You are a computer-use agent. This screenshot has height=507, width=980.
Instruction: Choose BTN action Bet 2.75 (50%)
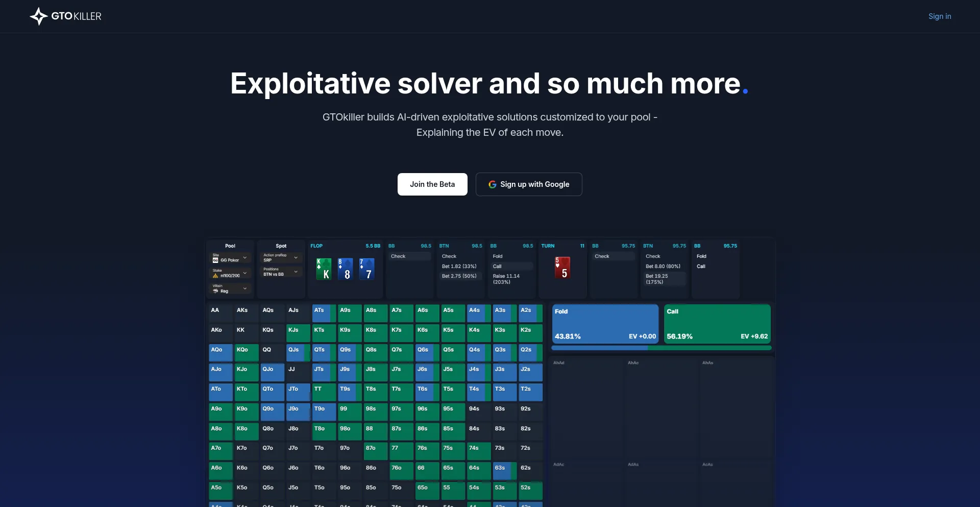click(459, 276)
